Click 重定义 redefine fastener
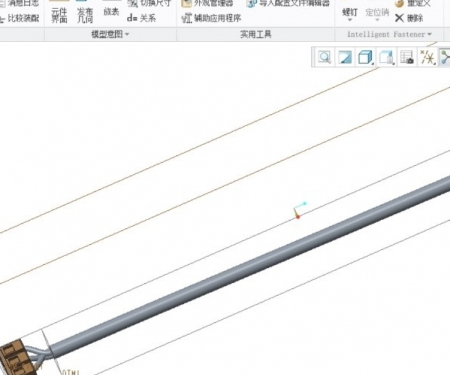Viewport: 450px width, 375px height. [413, 3]
